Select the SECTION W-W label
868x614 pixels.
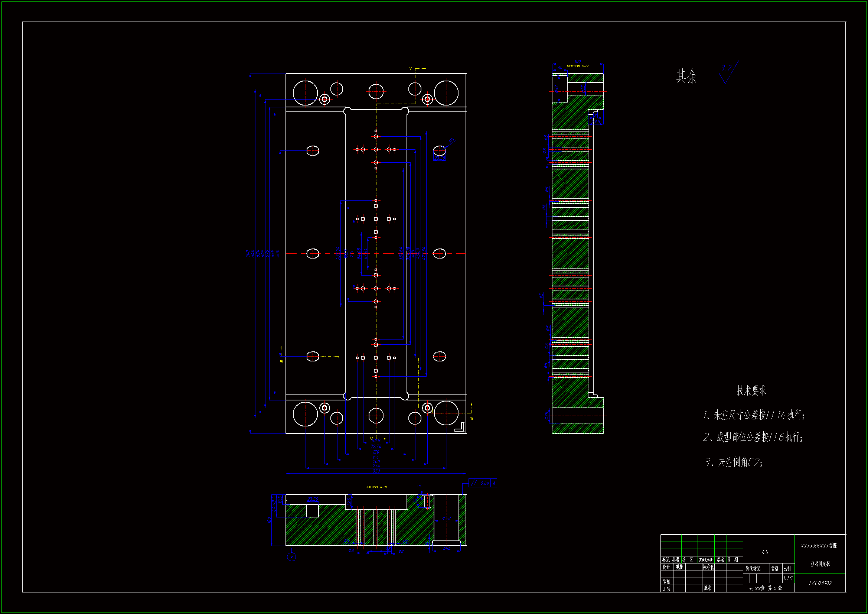tap(376, 487)
